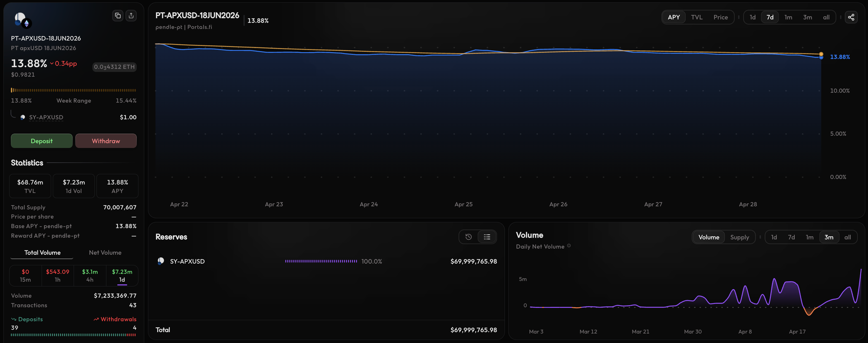Screen dimensions: 868x343
Task: Click the $7.23m 1d Vol stat card
Action: click(x=74, y=186)
